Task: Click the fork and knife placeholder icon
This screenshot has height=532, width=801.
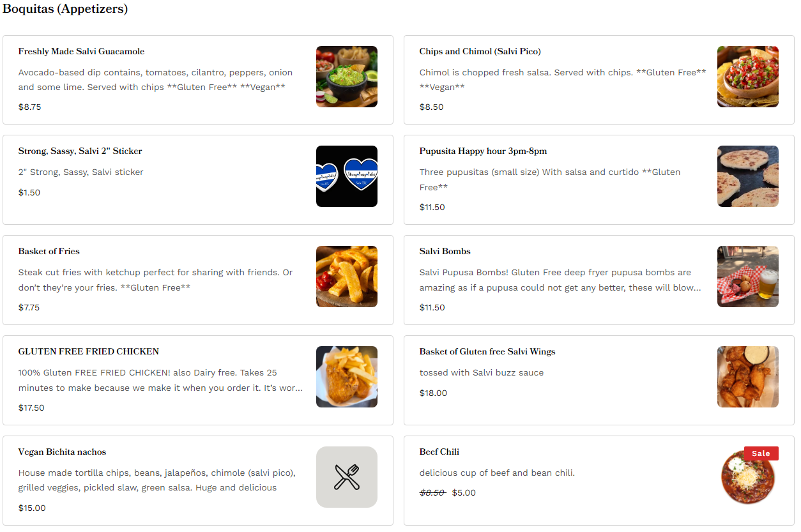Action: (346, 477)
